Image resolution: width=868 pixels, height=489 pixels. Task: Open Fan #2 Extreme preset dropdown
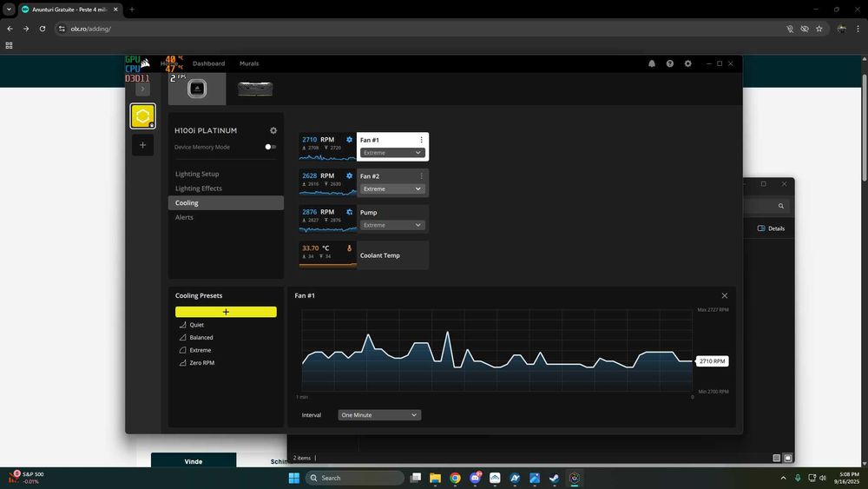(392, 188)
